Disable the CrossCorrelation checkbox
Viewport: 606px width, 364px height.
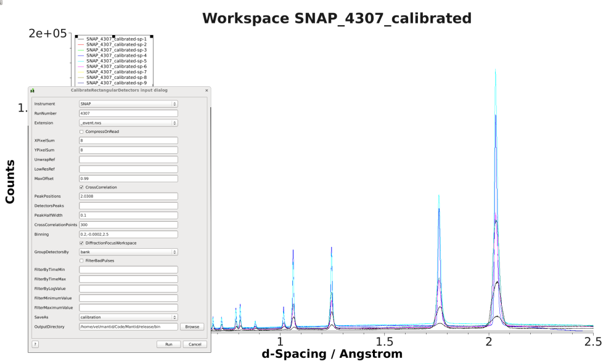pyautogui.click(x=82, y=187)
